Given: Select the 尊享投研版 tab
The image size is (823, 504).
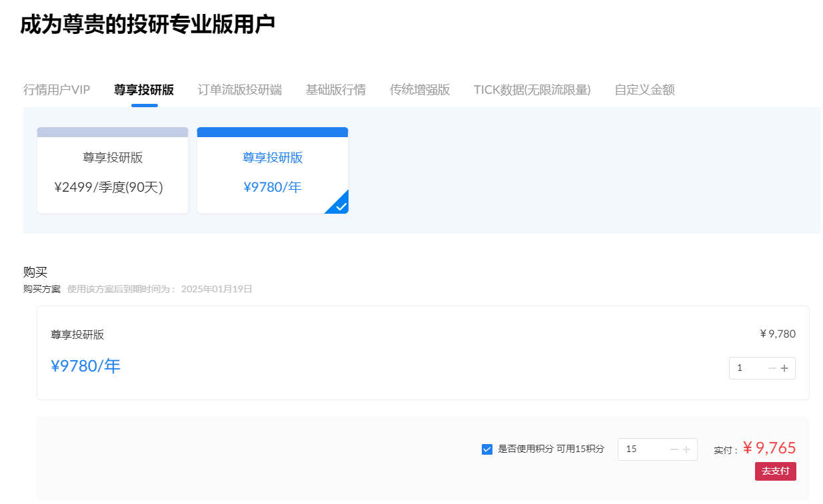Looking at the screenshot, I should pyautogui.click(x=144, y=90).
